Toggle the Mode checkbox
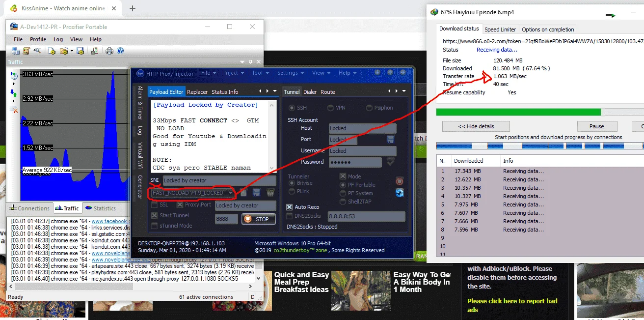The width and height of the screenshot is (644, 320). pos(343,176)
